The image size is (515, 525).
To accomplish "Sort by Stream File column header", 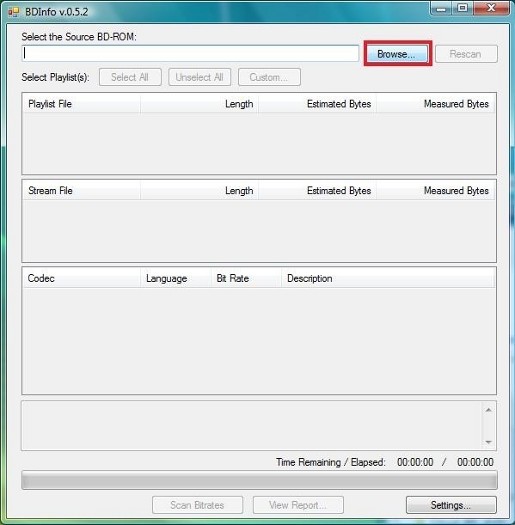I will click(81, 191).
